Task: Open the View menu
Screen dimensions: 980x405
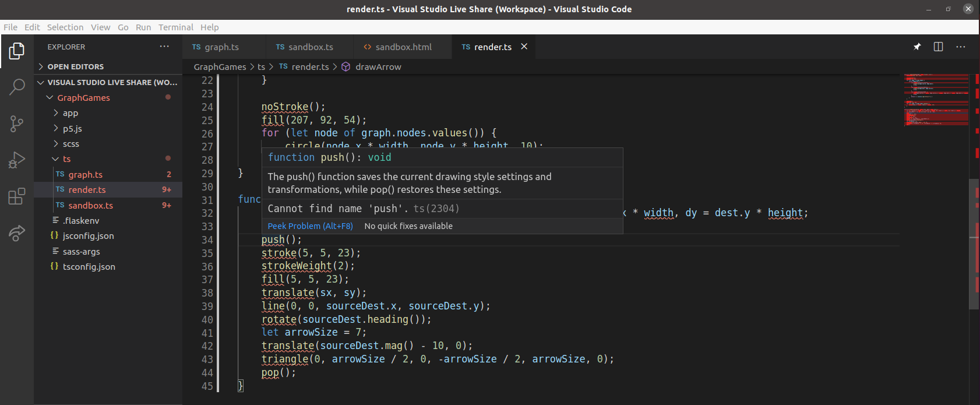Action: [x=100, y=27]
